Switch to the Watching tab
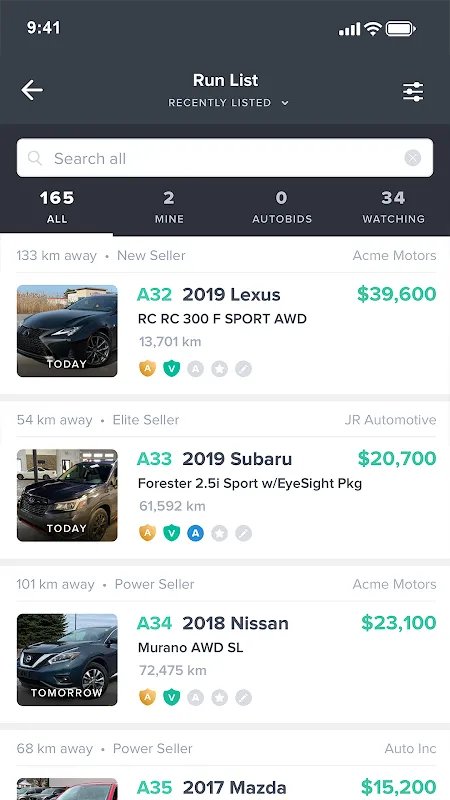The image size is (450, 800). (x=393, y=207)
